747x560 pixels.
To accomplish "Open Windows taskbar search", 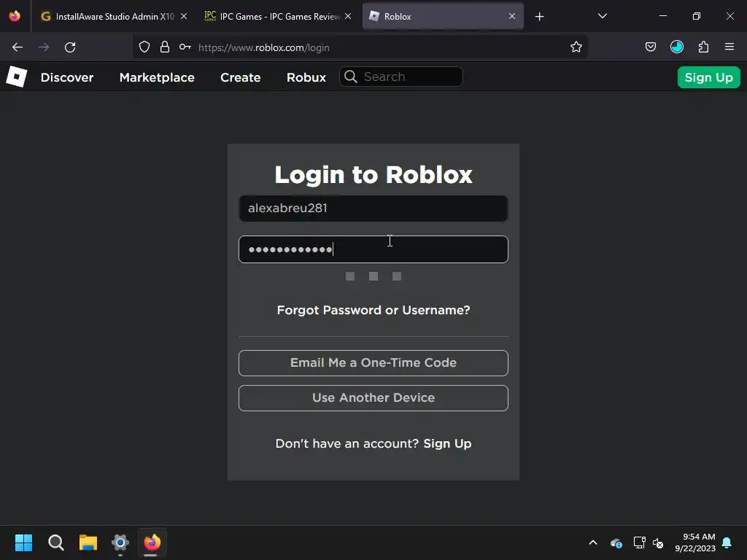I will (x=55, y=542).
